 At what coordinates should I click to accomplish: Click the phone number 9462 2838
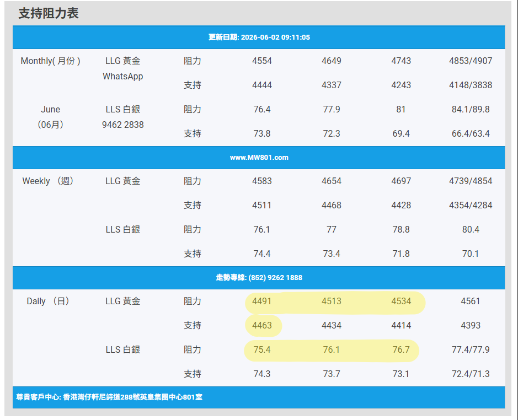coord(123,125)
